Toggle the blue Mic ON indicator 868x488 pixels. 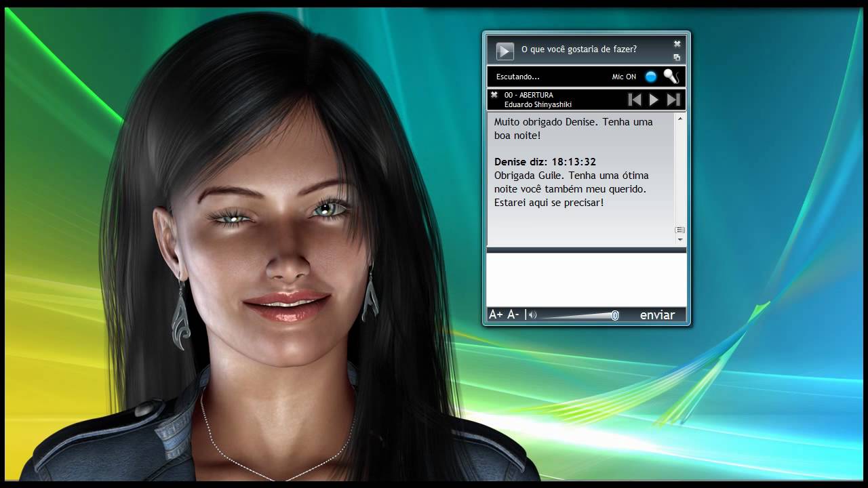[651, 77]
